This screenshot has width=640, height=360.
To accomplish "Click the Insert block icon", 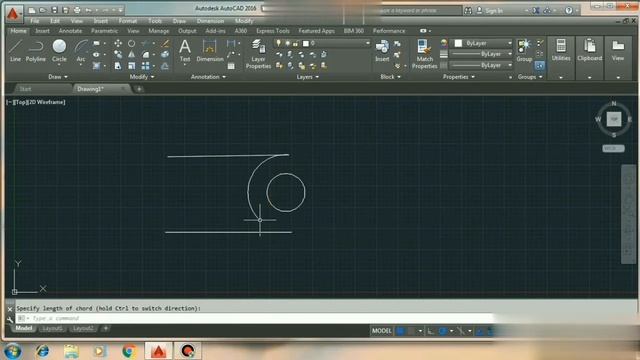I will click(382, 51).
